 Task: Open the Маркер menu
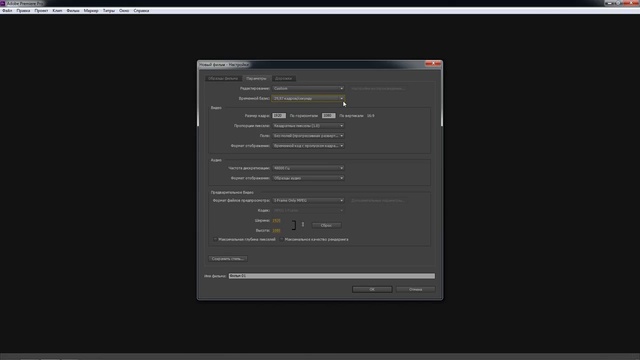point(91,11)
